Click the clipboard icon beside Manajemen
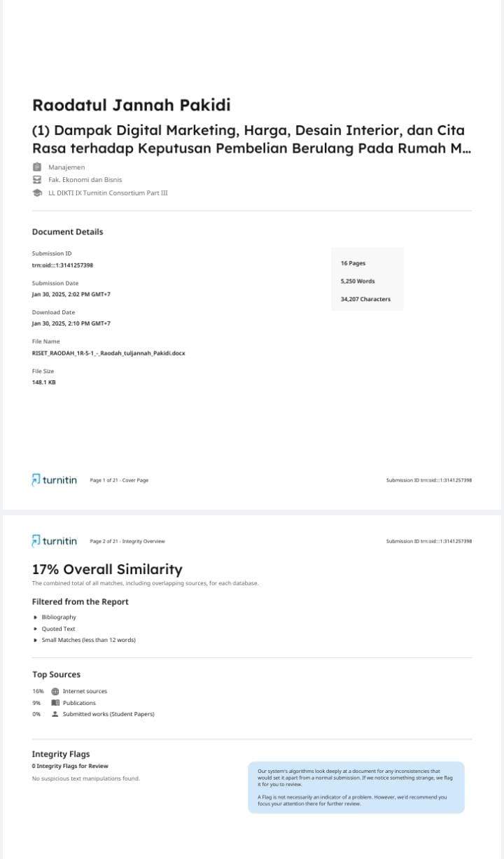 (x=37, y=167)
